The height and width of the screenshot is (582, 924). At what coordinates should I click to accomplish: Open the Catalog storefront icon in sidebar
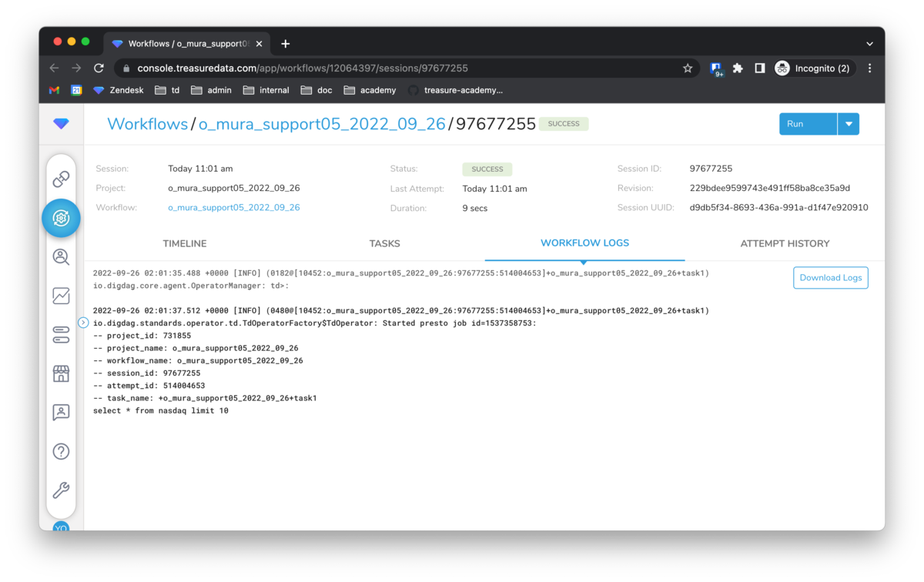[61, 373]
